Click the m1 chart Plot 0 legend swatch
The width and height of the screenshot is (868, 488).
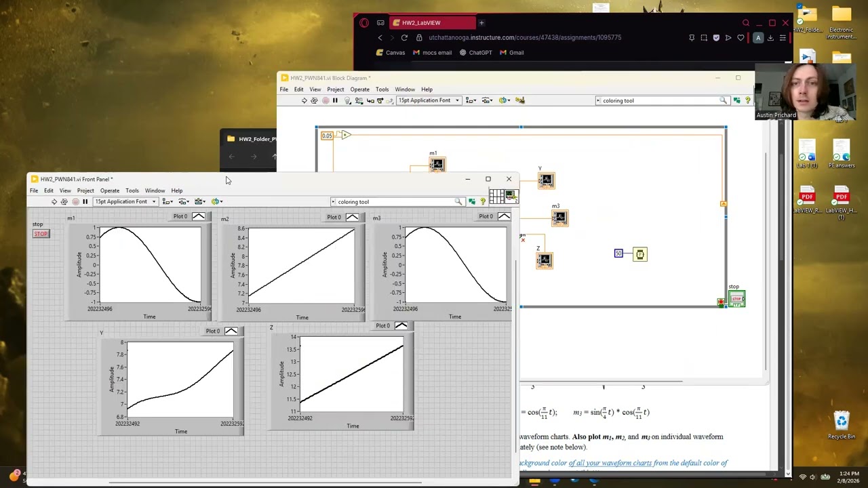point(198,217)
